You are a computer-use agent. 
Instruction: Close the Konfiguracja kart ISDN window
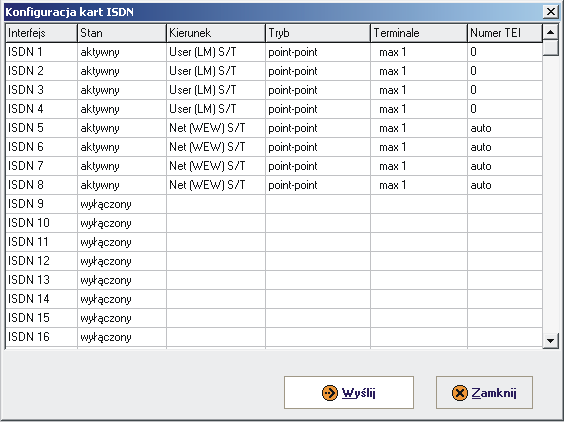point(551,12)
